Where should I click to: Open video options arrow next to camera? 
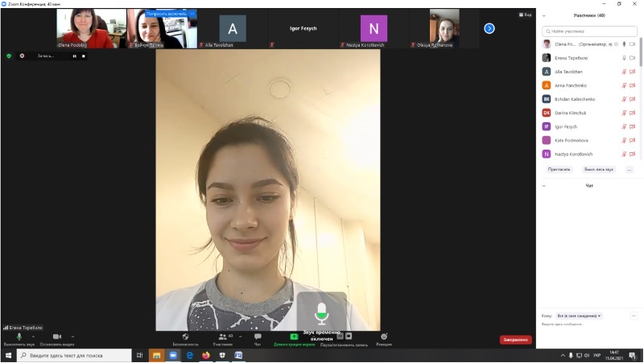click(x=72, y=336)
